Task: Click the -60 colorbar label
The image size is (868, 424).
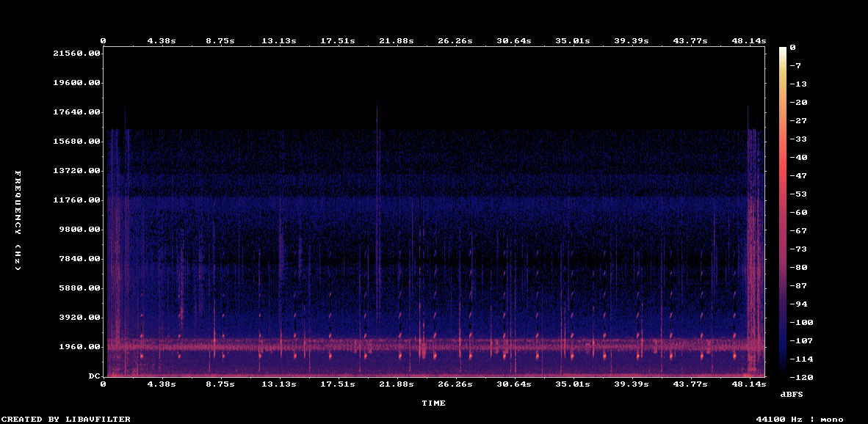Action: (798, 212)
